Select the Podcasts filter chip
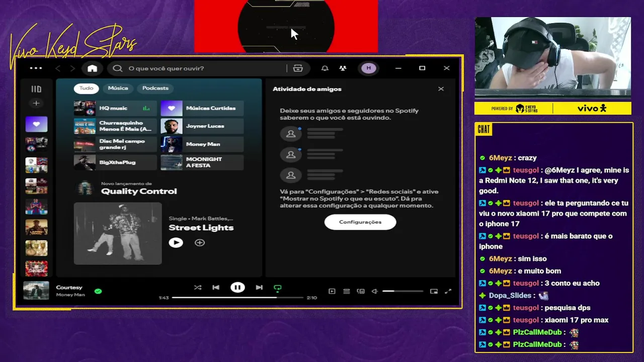Viewport: 644px width, 362px height. click(155, 88)
